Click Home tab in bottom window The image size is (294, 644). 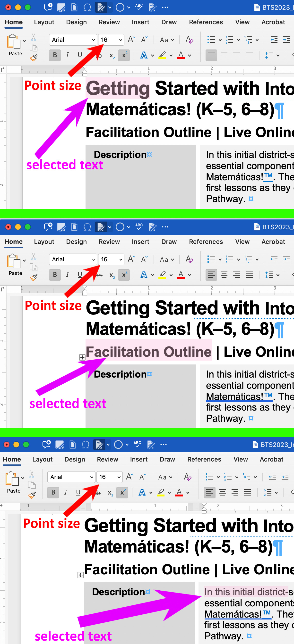(12, 459)
